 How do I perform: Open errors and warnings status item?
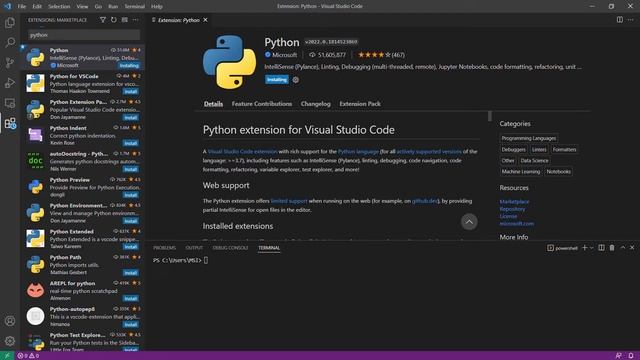point(28,356)
